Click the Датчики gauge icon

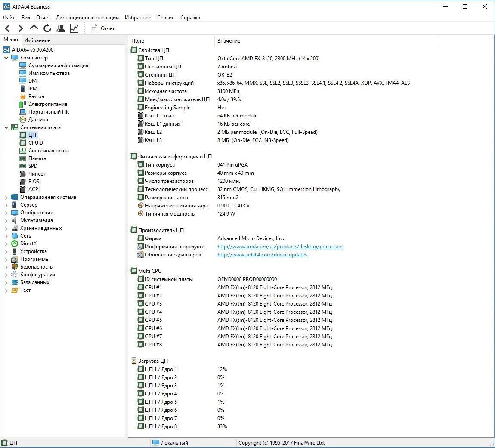[23, 120]
